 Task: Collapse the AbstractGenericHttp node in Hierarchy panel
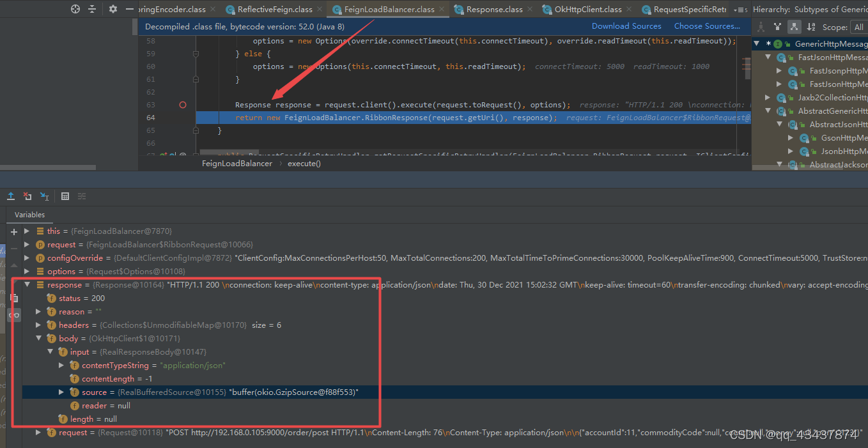(x=767, y=111)
